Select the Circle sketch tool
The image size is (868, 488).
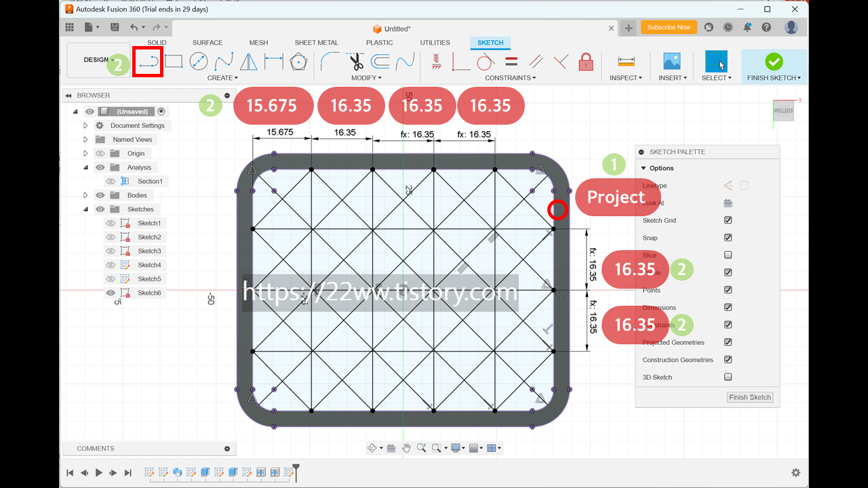coord(198,62)
